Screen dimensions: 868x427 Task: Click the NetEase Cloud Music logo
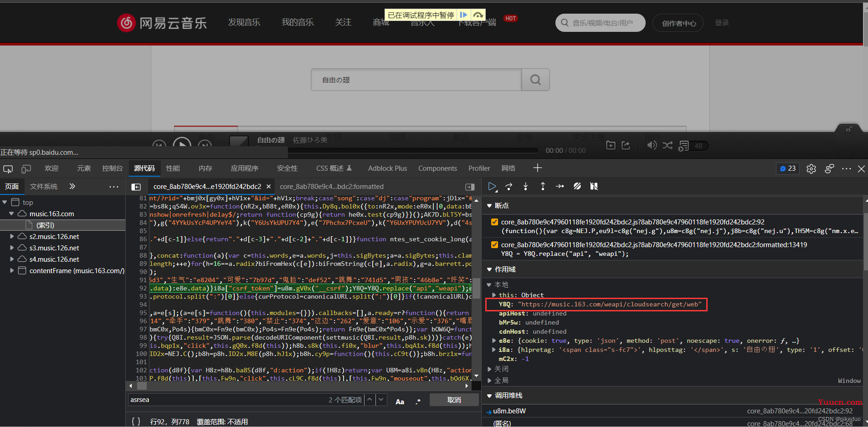pos(162,23)
